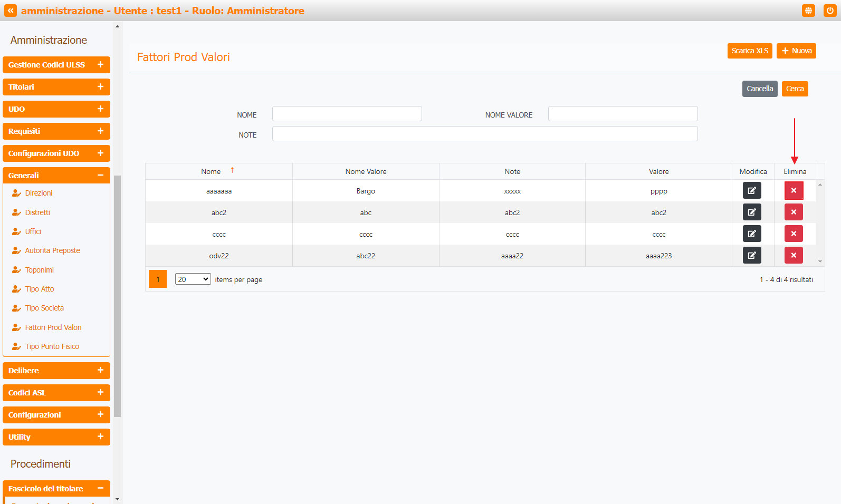Collapse sidebar with double-chevron icon
841x504 pixels.
11,11
